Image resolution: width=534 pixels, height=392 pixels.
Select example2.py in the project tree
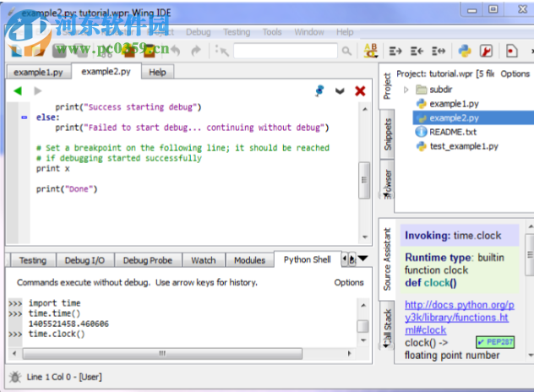pos(473,117)
